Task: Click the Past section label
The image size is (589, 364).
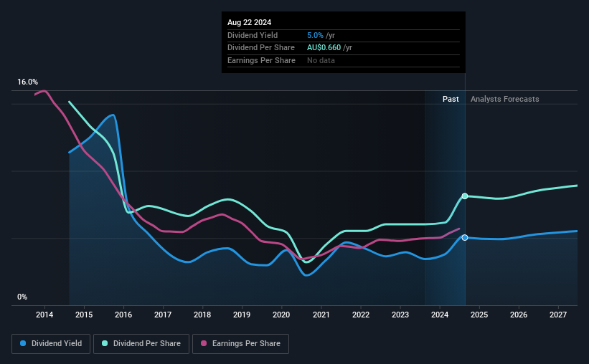Action: pyautogui.click(x=451, y=99)
